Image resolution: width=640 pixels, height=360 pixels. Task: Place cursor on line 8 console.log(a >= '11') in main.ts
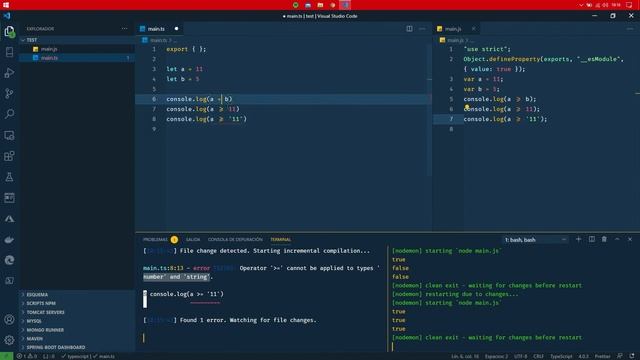[207, 119]
